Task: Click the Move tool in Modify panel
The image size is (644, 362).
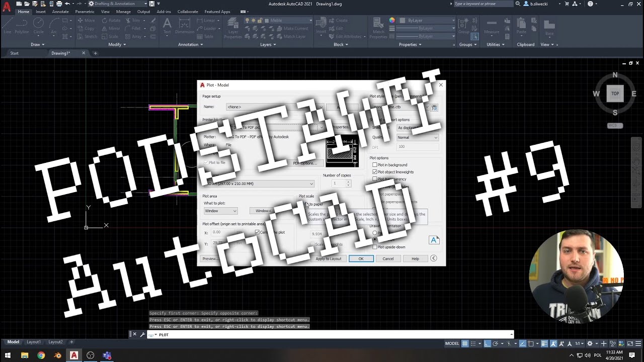Action: tap(86, 21)
